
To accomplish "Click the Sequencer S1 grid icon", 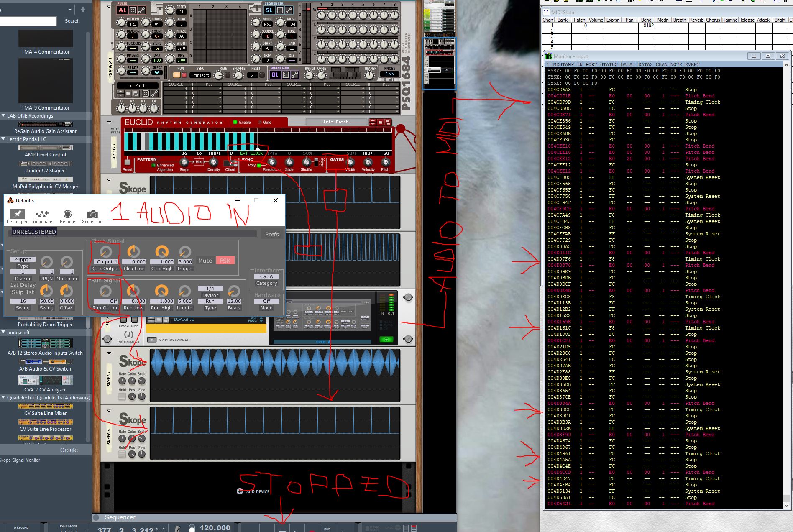I will (279, 10).
